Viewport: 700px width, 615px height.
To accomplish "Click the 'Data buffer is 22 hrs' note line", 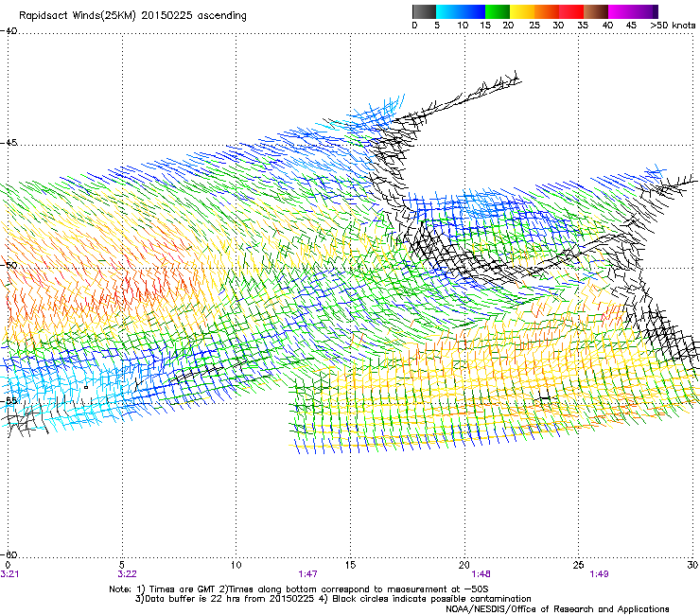I will (333, 599).
